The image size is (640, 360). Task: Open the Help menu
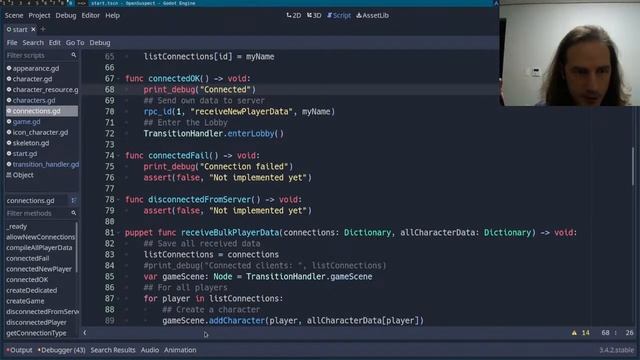click(x=113, y=16)
